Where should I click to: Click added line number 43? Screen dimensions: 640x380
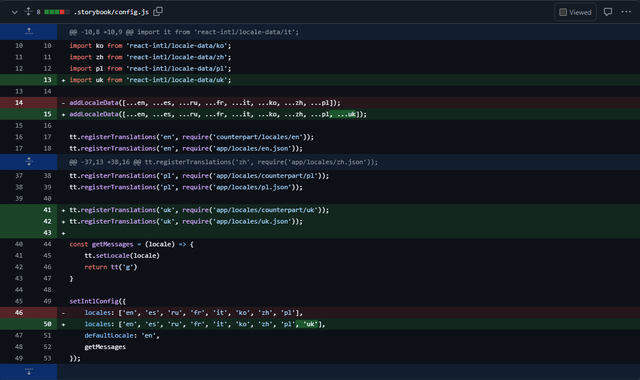(47, 233)
